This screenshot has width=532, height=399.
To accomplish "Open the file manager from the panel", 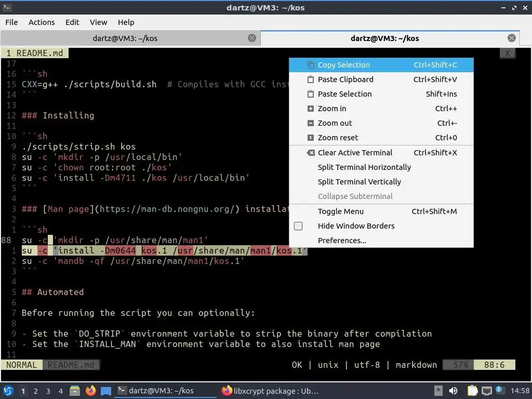I will [75, 391].
